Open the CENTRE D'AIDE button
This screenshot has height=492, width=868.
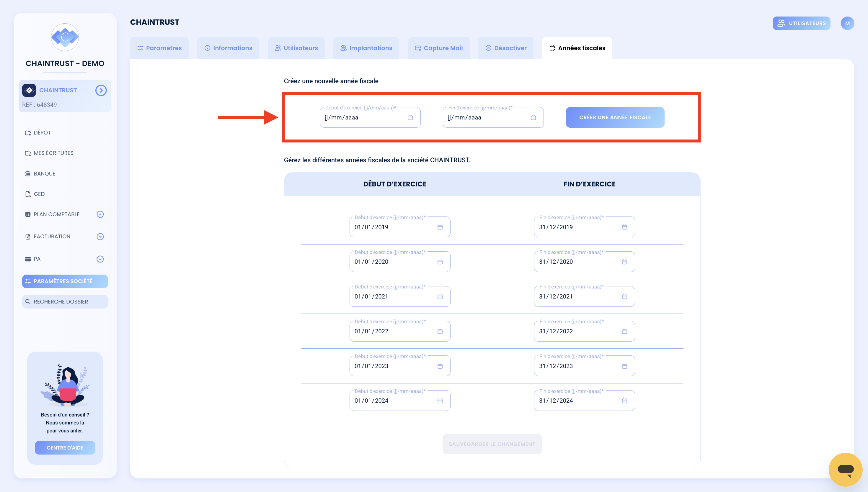[65, 448]
